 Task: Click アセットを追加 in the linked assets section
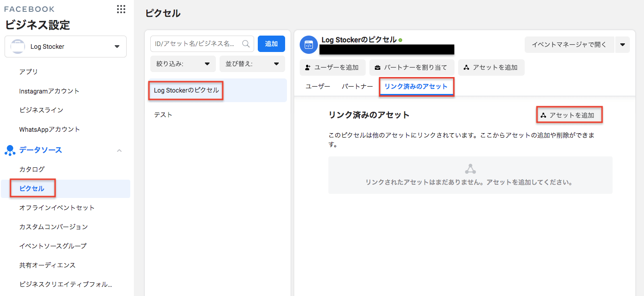(569, 115)
